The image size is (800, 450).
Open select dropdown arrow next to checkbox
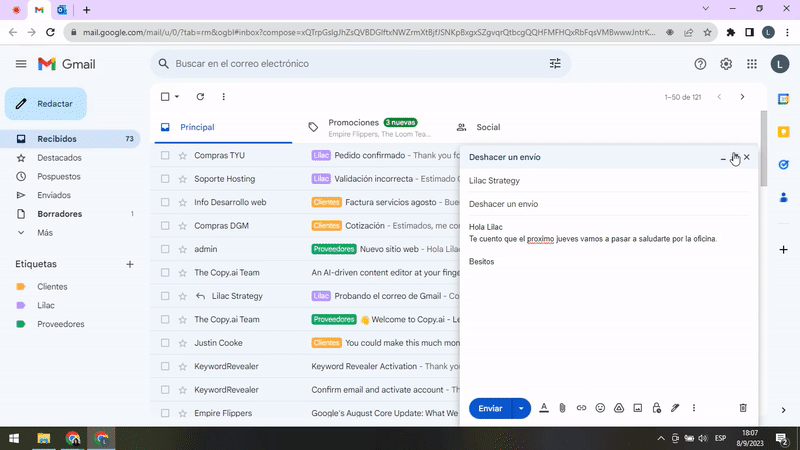pyautogui.click(x=177, y=96)
